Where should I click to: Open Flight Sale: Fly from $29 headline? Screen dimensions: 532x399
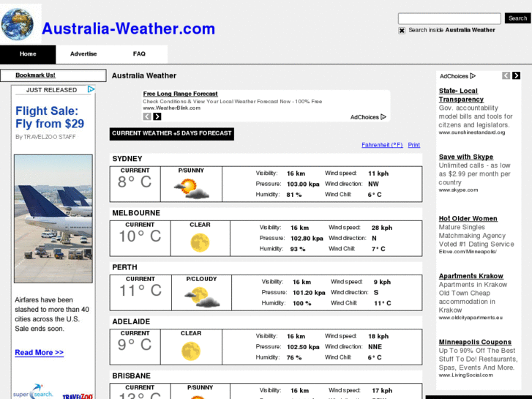coord(50,117)
